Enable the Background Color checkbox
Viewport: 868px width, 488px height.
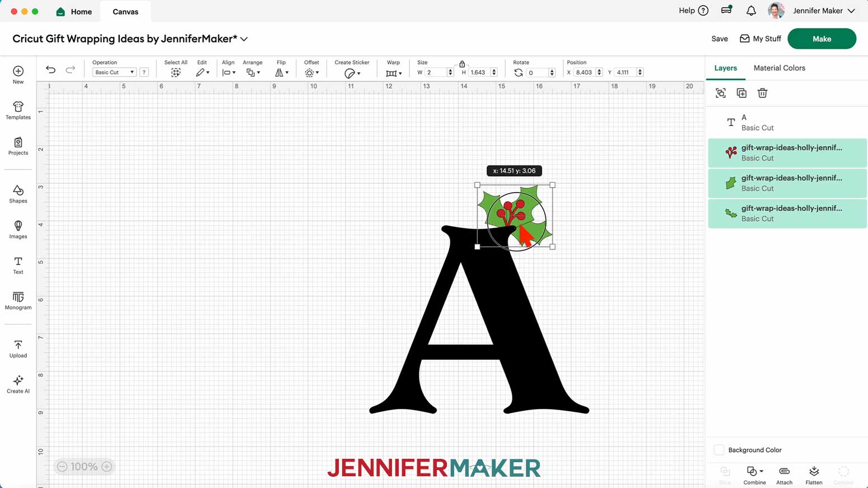[719, 450]
